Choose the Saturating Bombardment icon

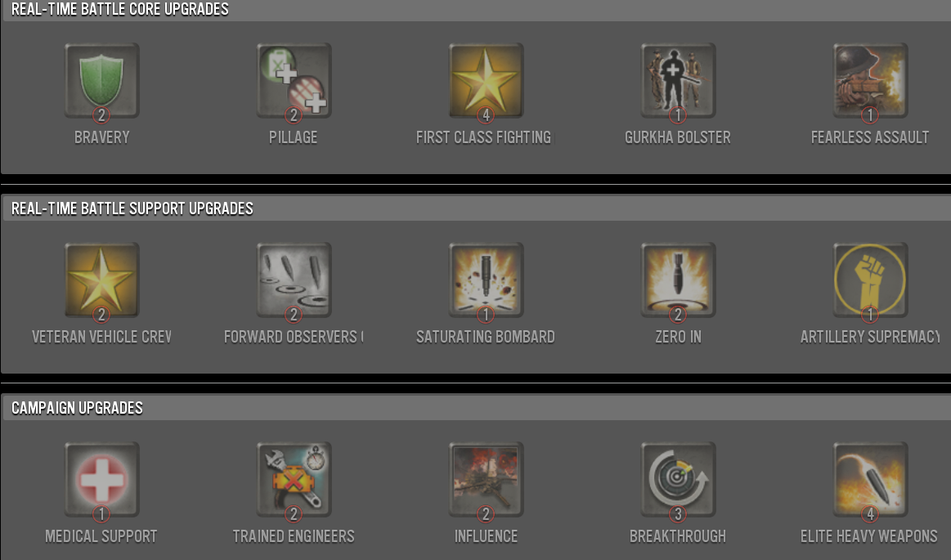tap(486, 280)
